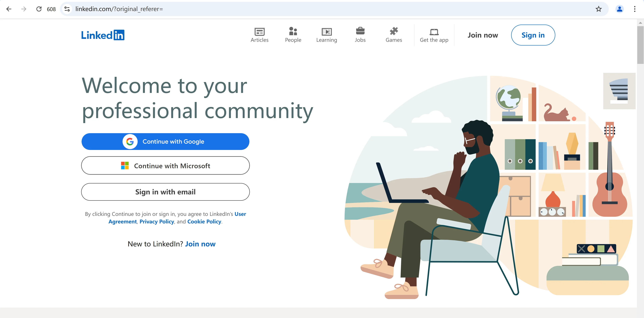644x318 pixels.
Task: Open the browser three-dot menu
Action: tap(635, 9)
